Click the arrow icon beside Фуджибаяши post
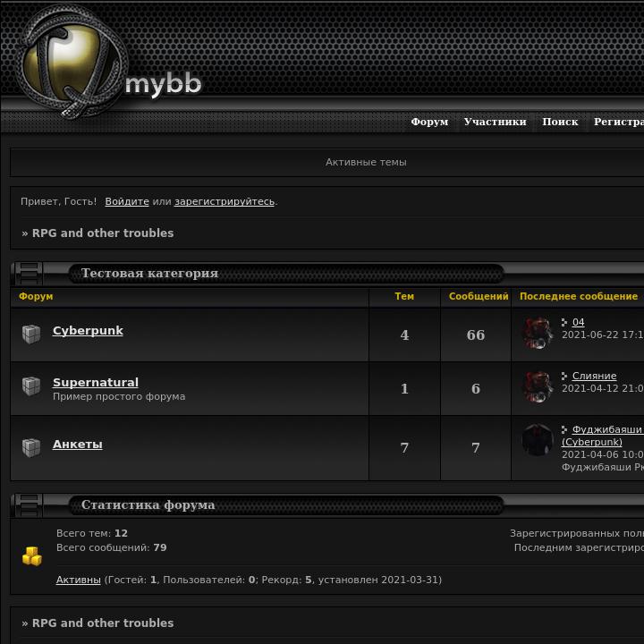Viewport: 644px width, 644px height. pyautogui.click(x=564, y=429)
